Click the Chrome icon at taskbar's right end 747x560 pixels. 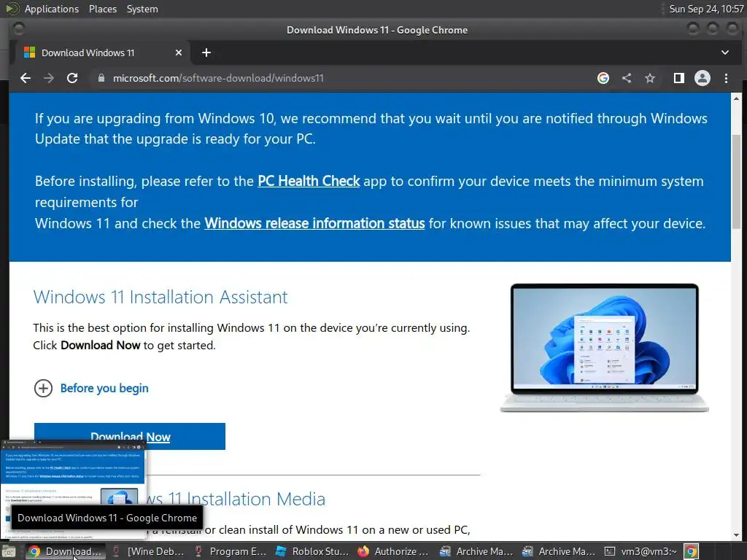tap(692, 551)
